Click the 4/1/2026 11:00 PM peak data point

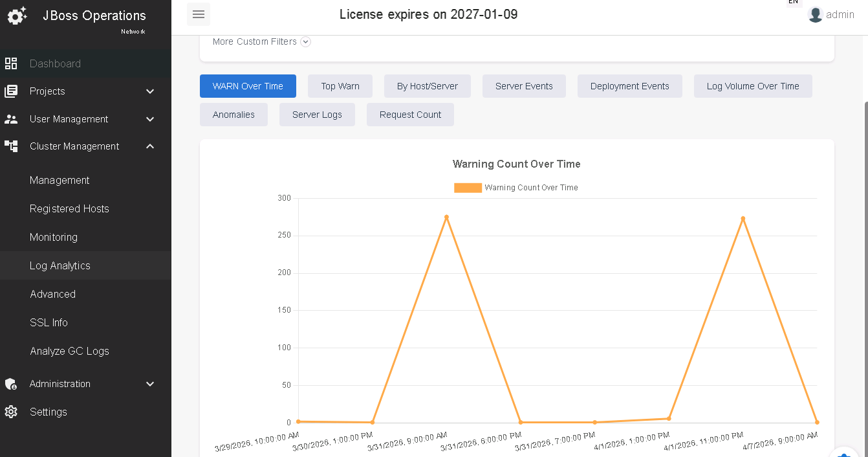[x=743, y=219]
